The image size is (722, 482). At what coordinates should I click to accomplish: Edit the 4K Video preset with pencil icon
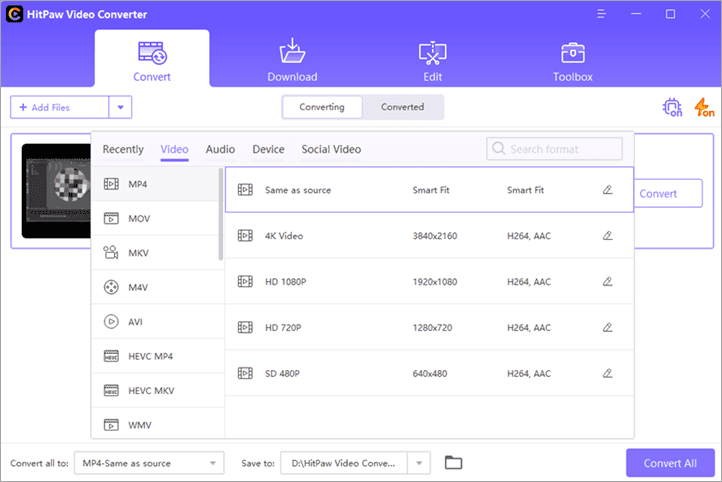[607, 236]
